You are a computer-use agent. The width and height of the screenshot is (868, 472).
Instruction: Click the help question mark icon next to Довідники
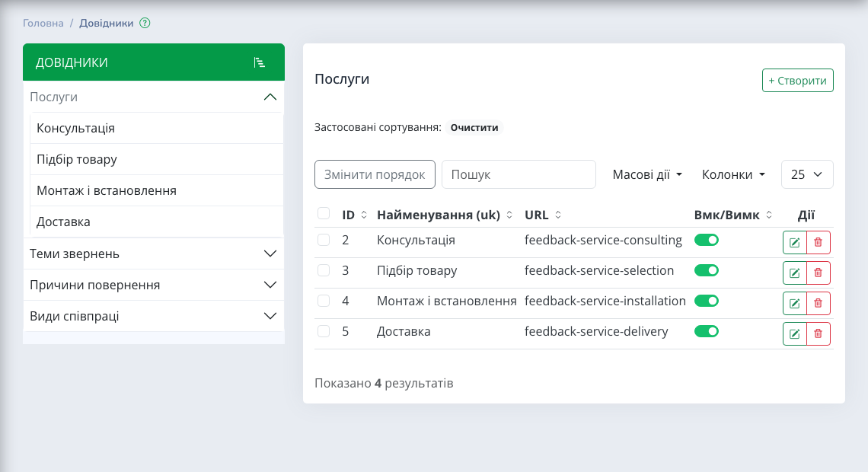[x=145, y=24]
